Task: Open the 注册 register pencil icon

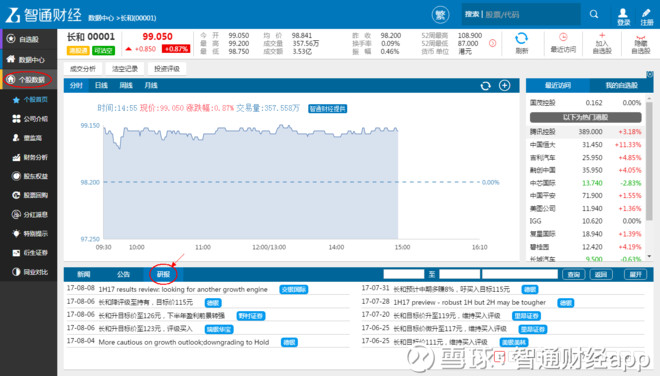Action: tap(646, 17)
